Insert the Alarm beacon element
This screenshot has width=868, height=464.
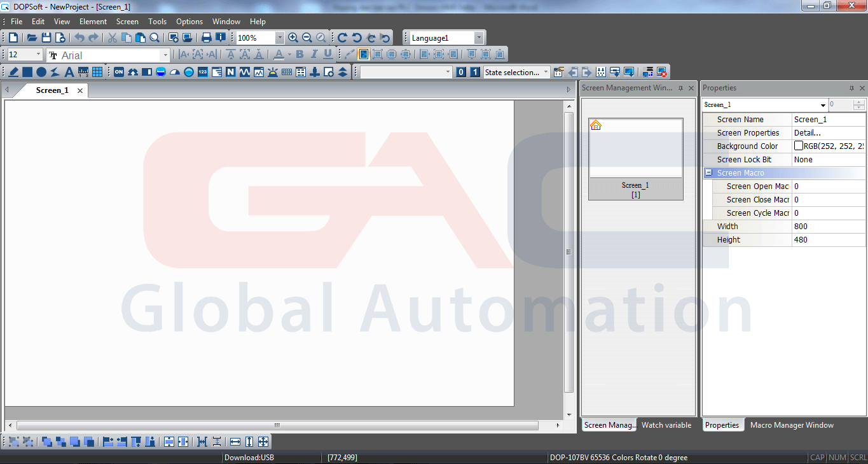(272, 72)
